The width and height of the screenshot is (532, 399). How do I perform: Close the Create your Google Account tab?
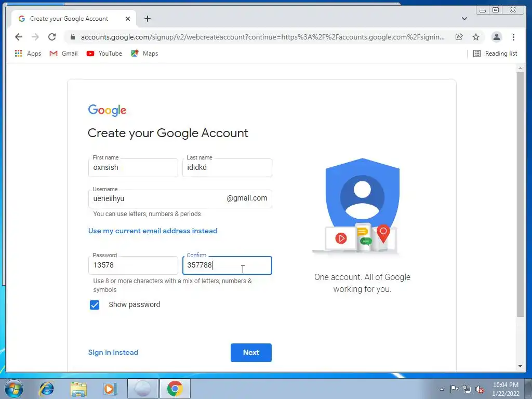[128, 19]
